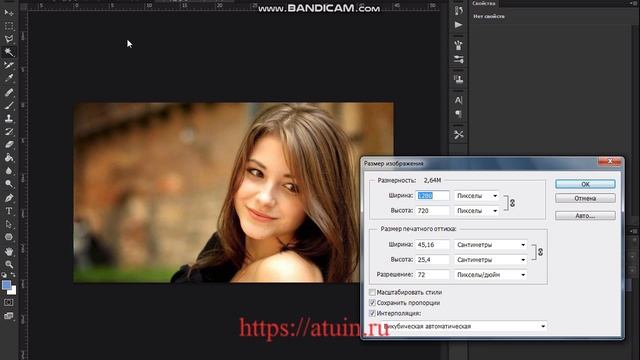Open the Brush Presets panel icon
The image size is (640, 360).
[x=458, y=45]
